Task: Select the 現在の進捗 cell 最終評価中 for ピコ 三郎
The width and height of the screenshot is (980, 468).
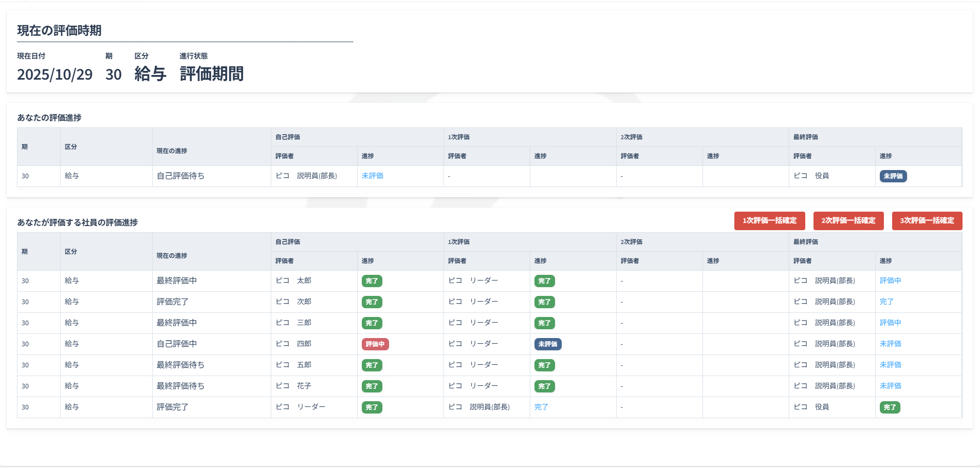Action: [177, 323]
